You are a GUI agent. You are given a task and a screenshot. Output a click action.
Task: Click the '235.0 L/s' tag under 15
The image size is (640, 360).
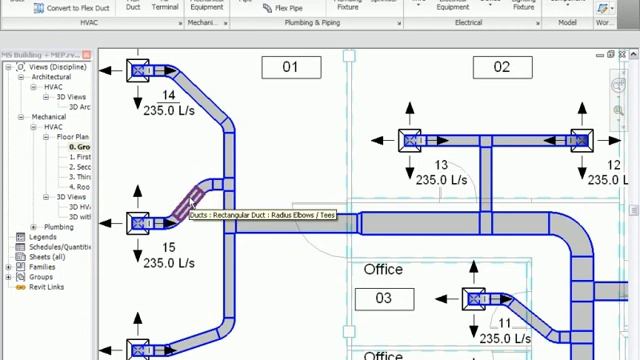(169, 263)
